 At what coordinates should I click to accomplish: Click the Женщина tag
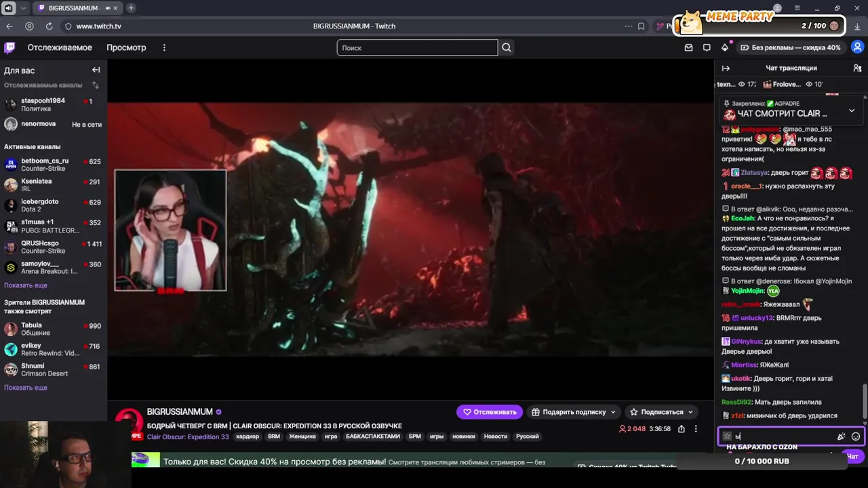[302, 436]
